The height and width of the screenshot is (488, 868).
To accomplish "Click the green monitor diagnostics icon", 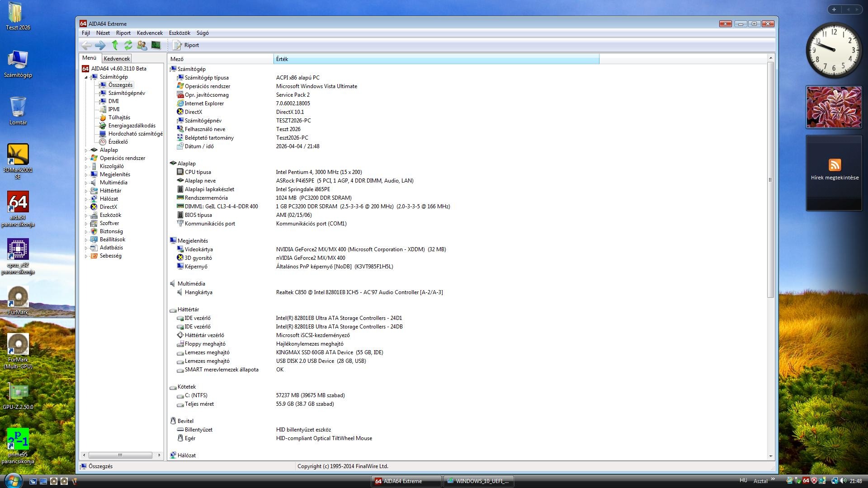I will (x=156, y=45).
